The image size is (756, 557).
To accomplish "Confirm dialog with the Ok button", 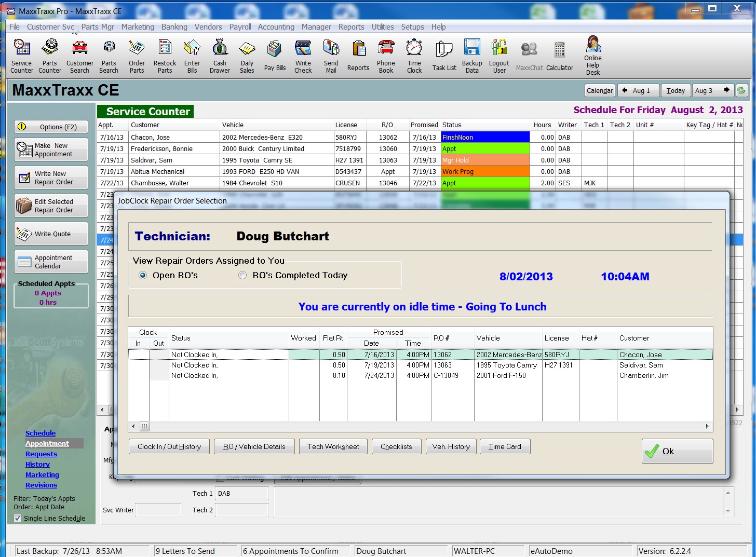I will [x=677, y=451].
